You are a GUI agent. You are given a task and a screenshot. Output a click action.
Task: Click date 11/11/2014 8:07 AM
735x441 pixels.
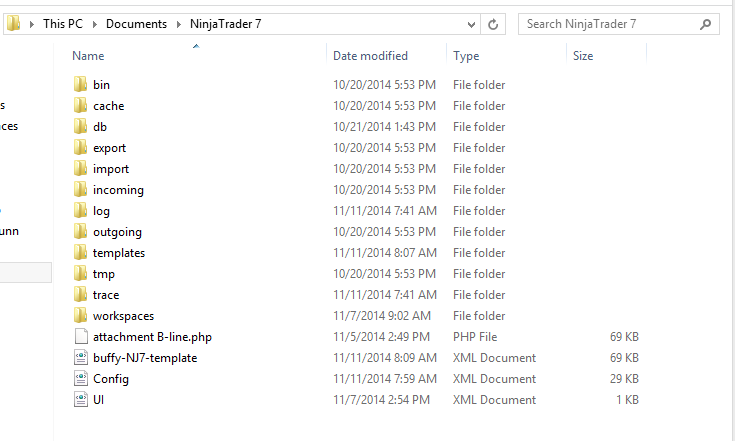(x=385, y=253)
